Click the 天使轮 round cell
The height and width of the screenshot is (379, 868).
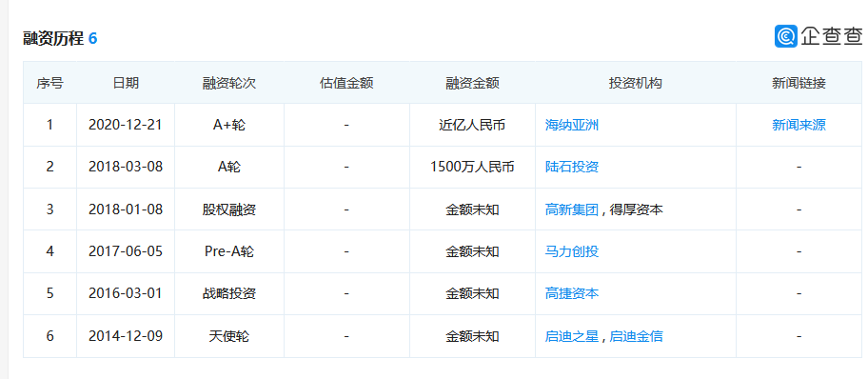click(229, 336)
